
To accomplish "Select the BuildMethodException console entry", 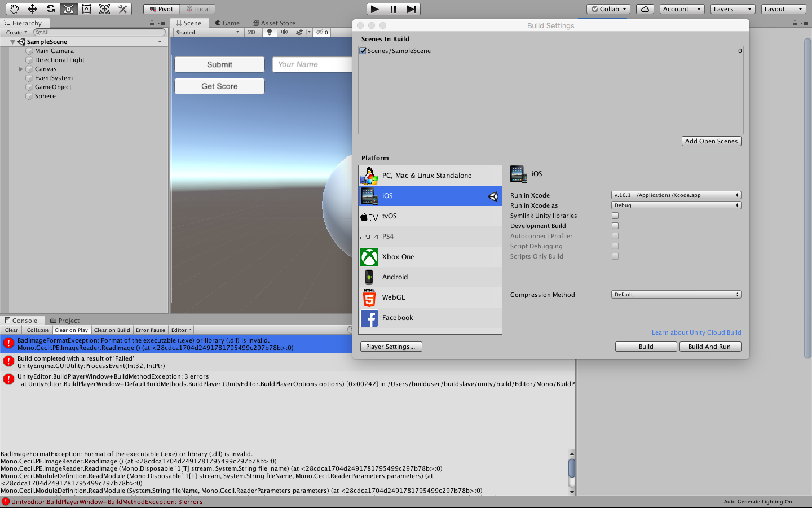I will click(x=288, y=380).
